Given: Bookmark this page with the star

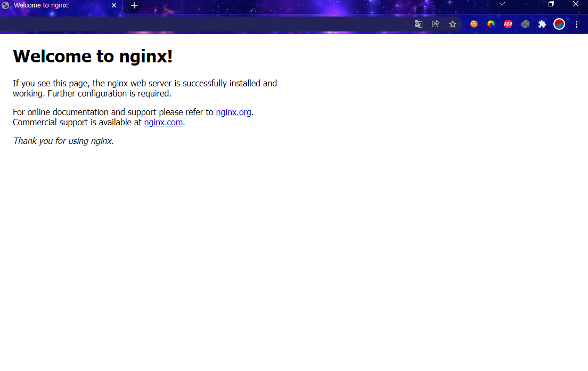Looking at the screenshot, I should pyautogui.click(x=453, y=24).
